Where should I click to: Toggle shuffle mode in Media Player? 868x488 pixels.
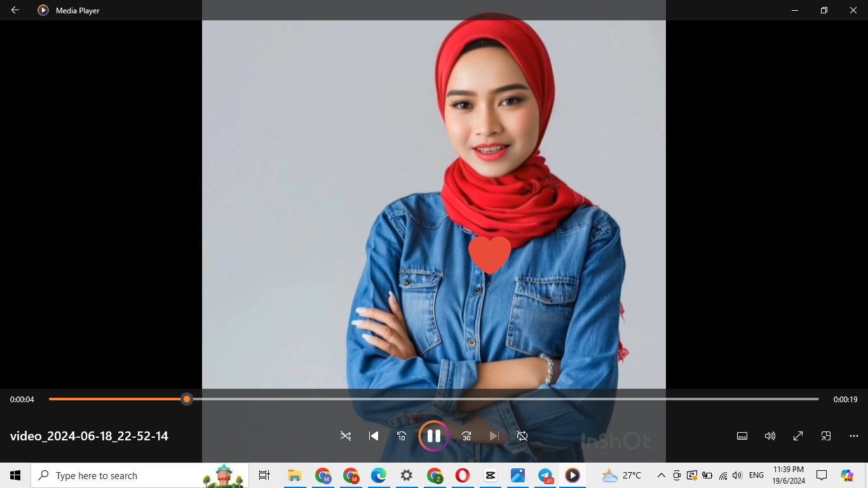coord(346,436)
